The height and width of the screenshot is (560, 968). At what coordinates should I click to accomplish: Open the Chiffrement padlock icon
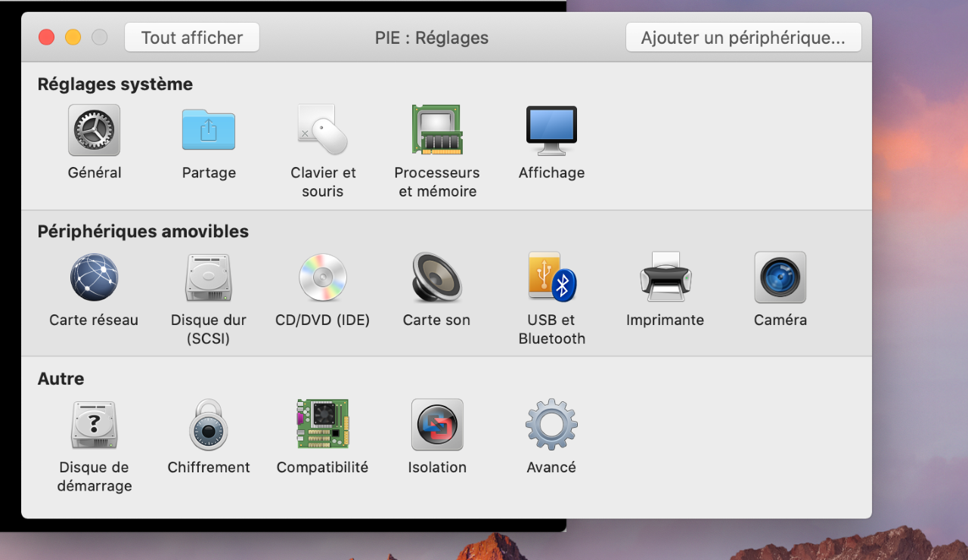[209, 425]
